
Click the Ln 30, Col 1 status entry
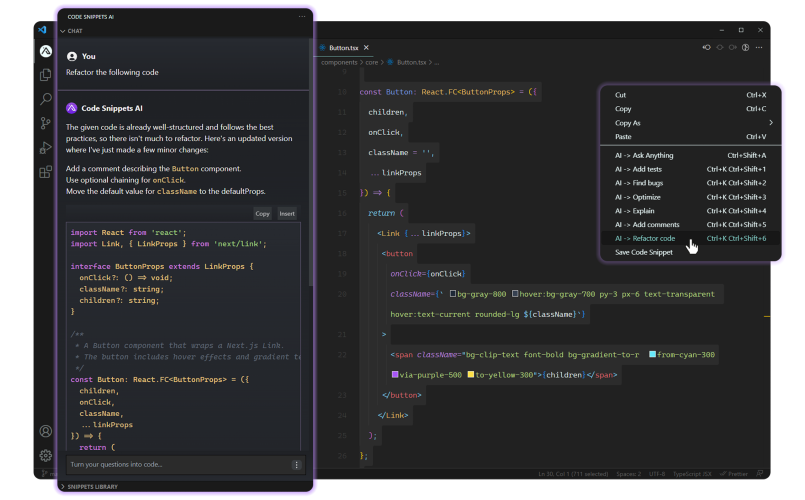573,474
